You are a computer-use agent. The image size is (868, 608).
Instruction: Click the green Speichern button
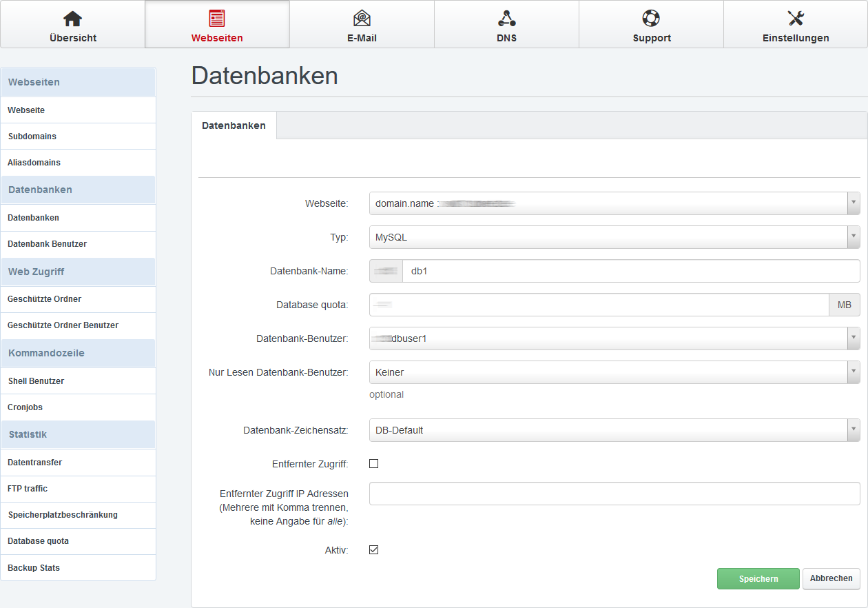tap(758, 579)
